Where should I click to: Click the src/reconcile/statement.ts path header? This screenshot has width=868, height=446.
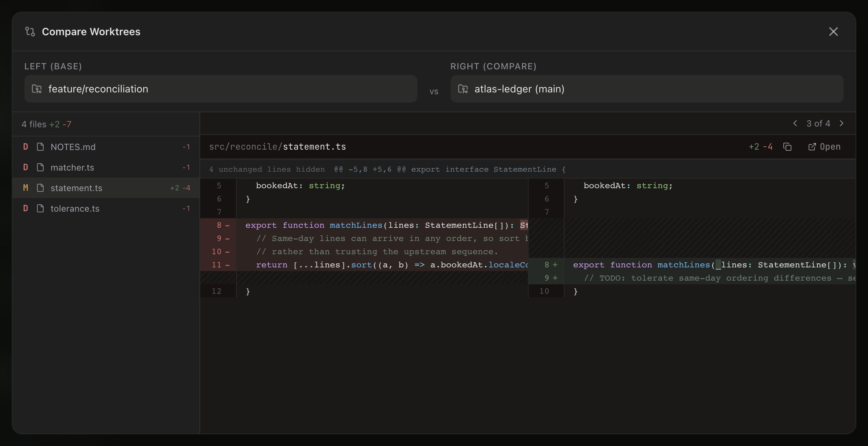277,147
